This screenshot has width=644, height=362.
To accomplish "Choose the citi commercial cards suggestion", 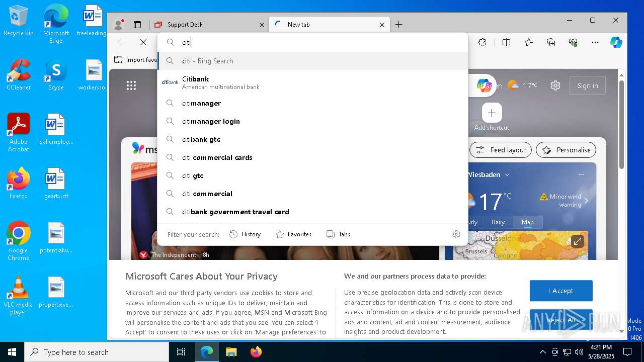I will pos(312,157).
